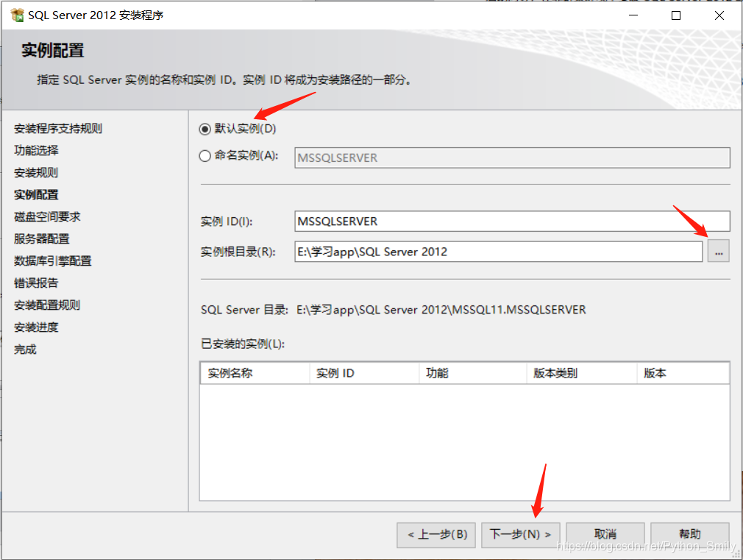Image resolution: width=743 pixels, height=560 pixels.
Task: Open the browse (...) button for instance root
Action: tap(719, 252)
